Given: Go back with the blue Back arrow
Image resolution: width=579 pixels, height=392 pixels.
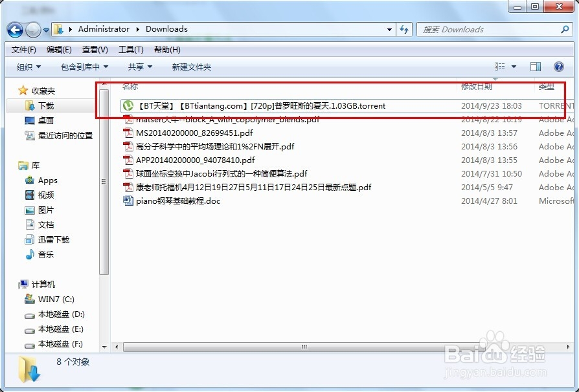Looking at the screenshot, I should (15, 30).
